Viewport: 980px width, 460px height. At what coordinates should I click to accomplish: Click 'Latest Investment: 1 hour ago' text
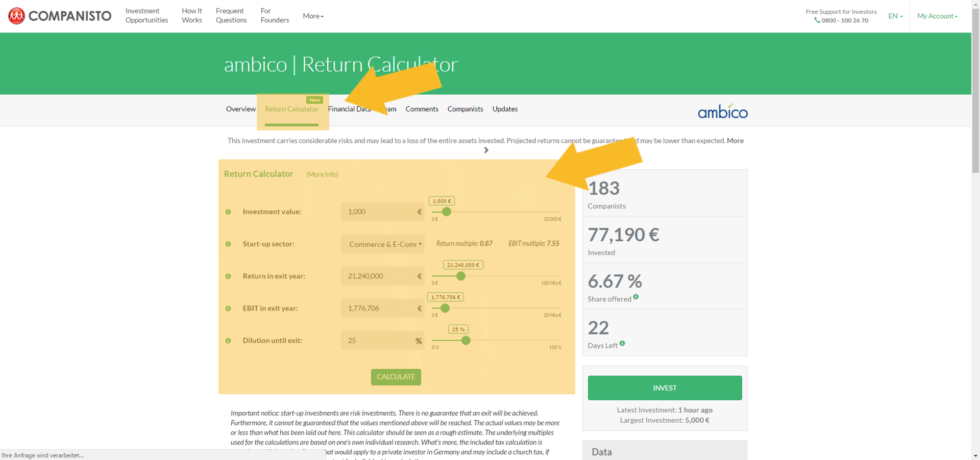[664, 410]
